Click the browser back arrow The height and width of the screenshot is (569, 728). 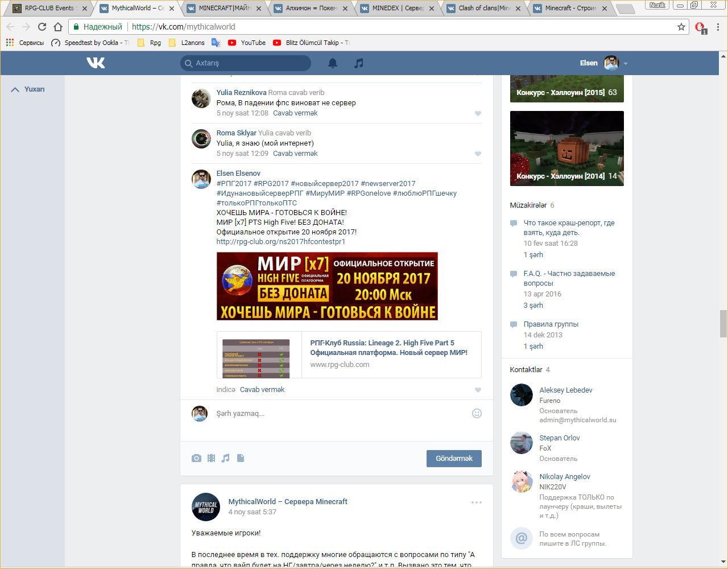(x=10, y=27)
